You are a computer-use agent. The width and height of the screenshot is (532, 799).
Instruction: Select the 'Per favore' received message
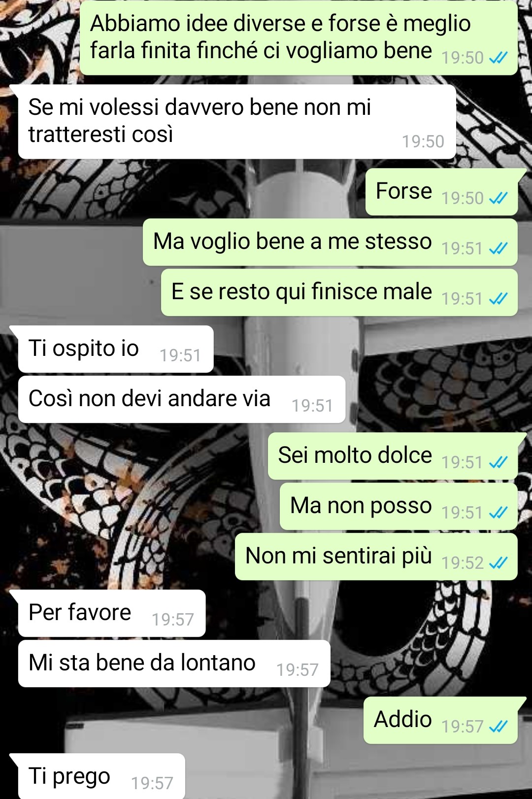tap(112, 613)
